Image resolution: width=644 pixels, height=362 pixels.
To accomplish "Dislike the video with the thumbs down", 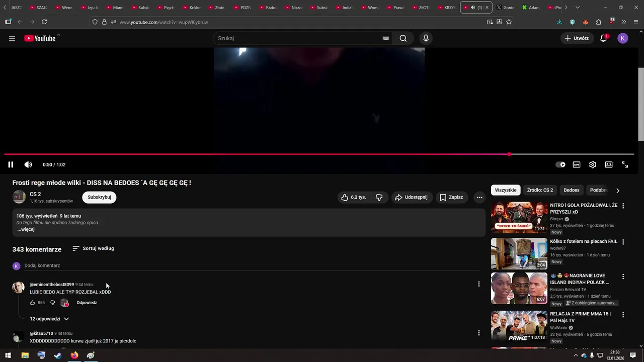I will 379,197.
